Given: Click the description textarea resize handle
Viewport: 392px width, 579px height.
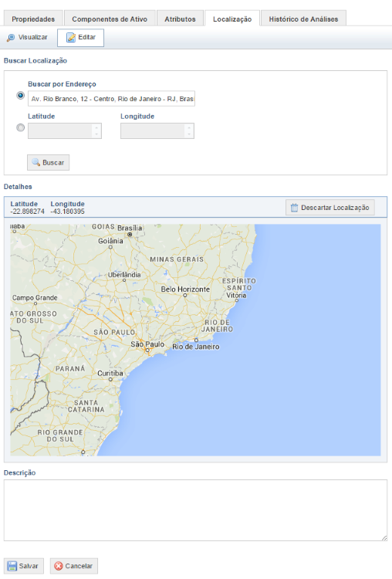Looking at the screenshot, I should tap(384, 538).
